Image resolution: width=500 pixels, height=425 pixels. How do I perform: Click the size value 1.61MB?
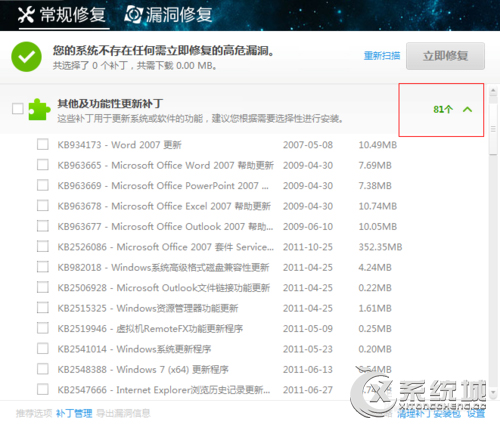click(375, 308)
